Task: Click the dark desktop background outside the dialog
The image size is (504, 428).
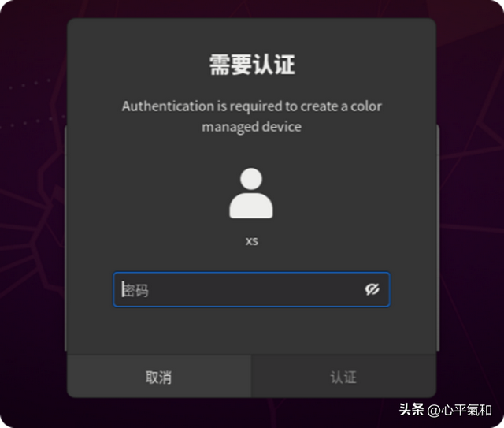Action: pos(32,225)
